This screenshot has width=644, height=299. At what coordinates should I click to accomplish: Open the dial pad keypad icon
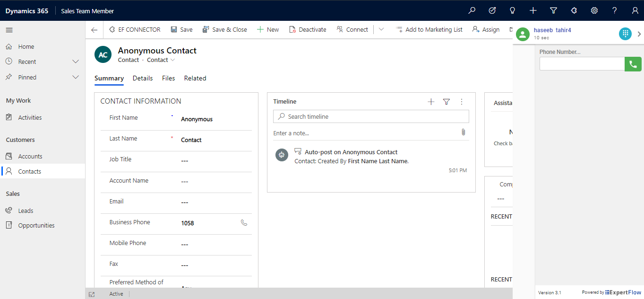(x=625, y=34)
